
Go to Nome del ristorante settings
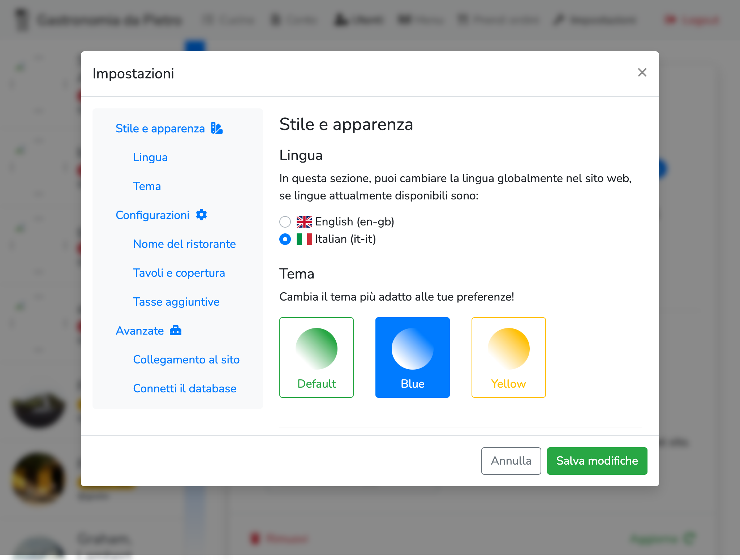click(x=184, y=244)
